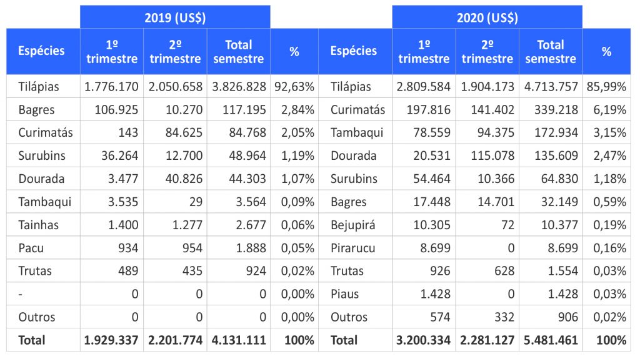Image resolution: width=640 pixels, height=364 pixels.
Task: Click the 2019 first-quarter total 1.929.337
Action: 111,340
